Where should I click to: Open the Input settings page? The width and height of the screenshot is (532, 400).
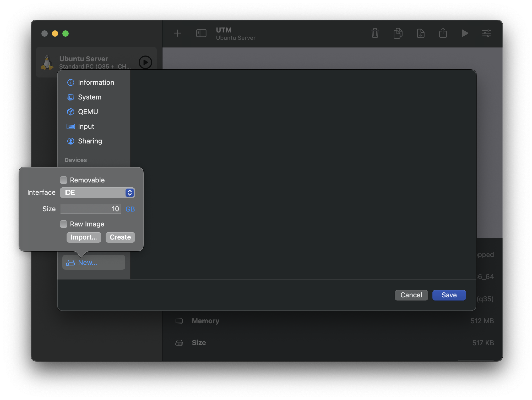point(94,126)
